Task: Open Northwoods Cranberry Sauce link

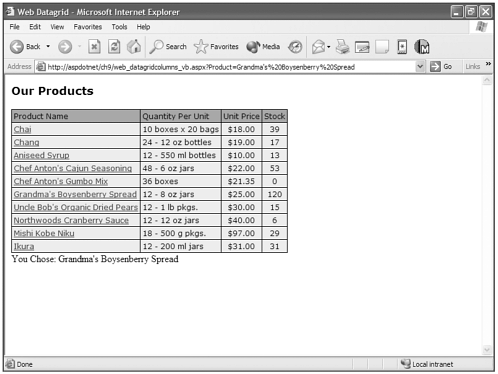Action: click(71, 220)
